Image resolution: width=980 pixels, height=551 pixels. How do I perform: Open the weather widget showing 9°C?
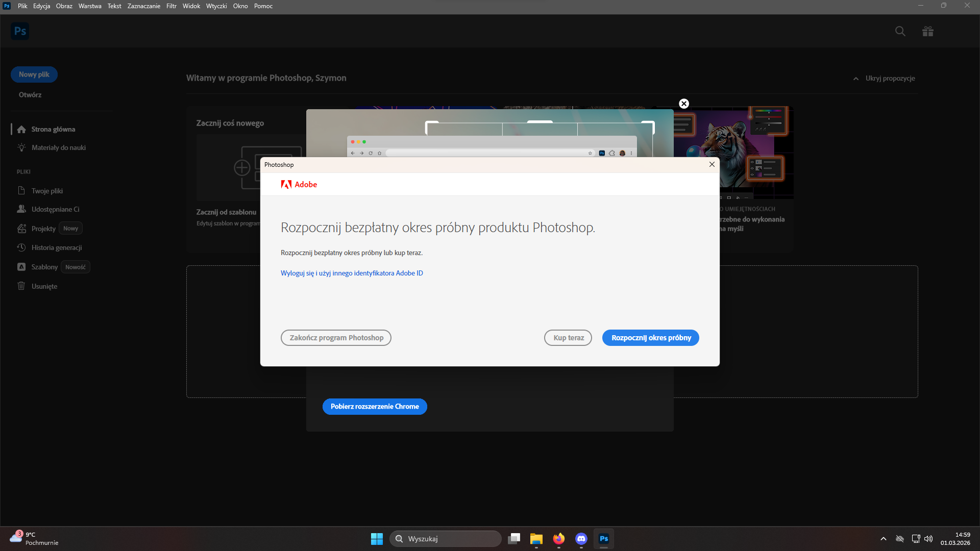pos(34,539)
